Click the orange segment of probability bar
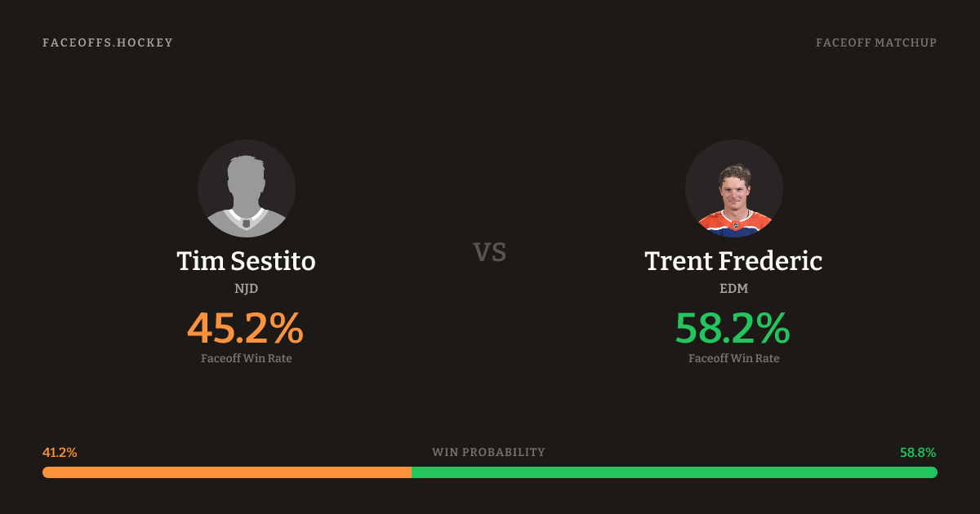 227,472
